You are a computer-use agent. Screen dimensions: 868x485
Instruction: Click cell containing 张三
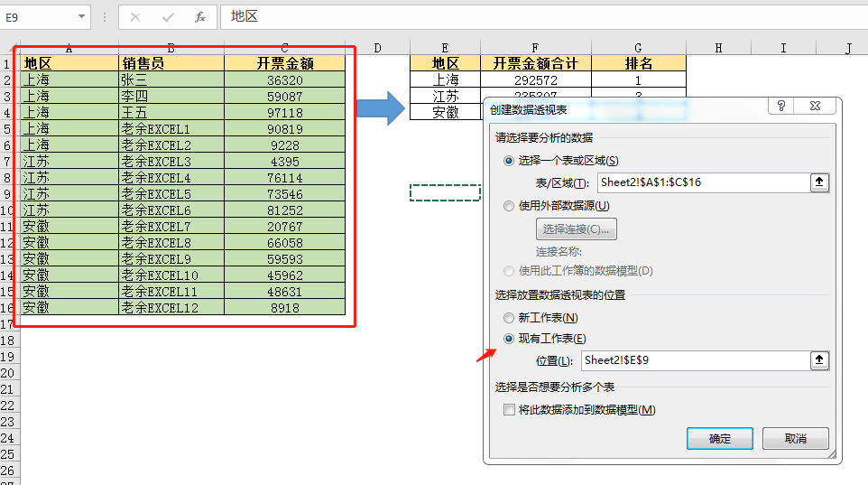coord(171,79)
